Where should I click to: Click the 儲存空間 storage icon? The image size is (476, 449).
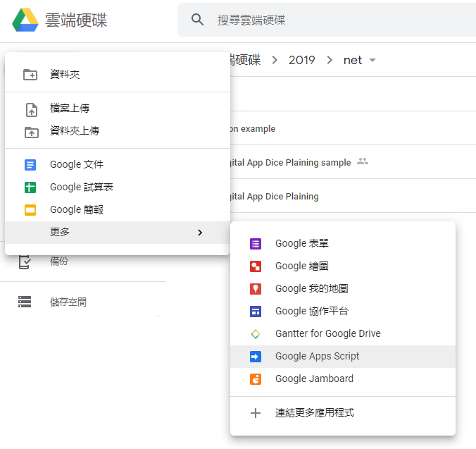(x=25, y=302)
